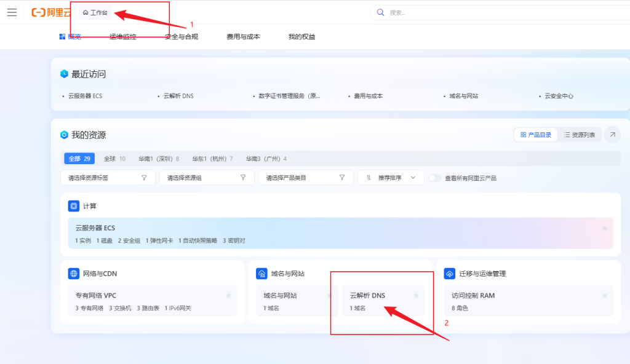630x364 pixels.
Task: Star the 专有网络 VPC card
Action: [228, 296]
